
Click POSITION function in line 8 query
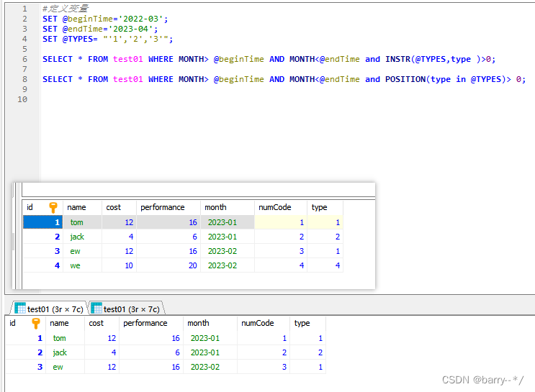405,79
